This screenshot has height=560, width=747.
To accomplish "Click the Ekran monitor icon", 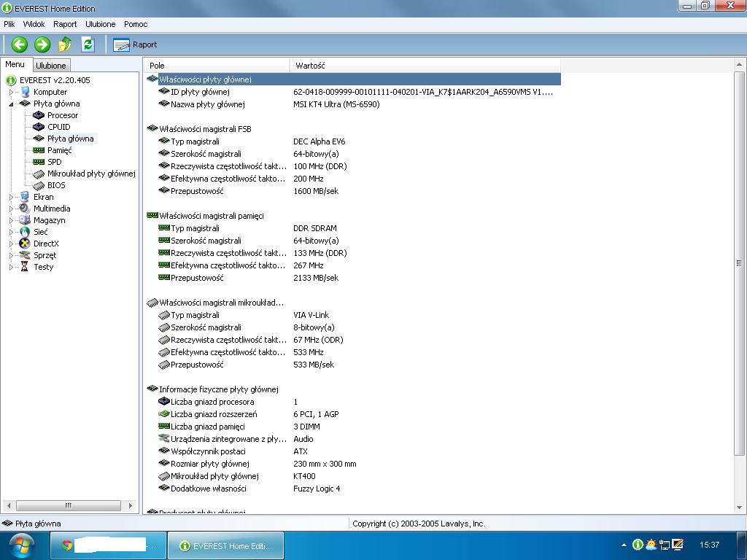I will click(25, 197).
